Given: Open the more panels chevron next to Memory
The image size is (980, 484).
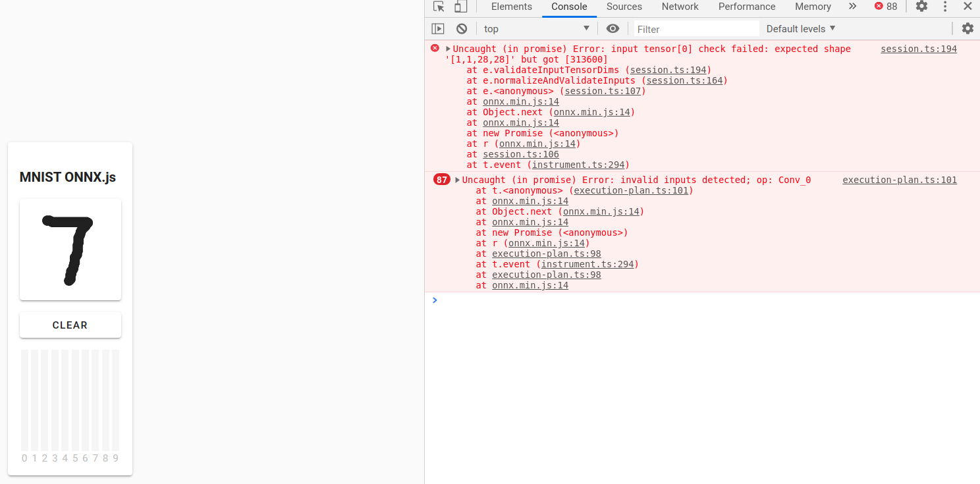Looking at the screenshot, I should (x=852, y=7).
